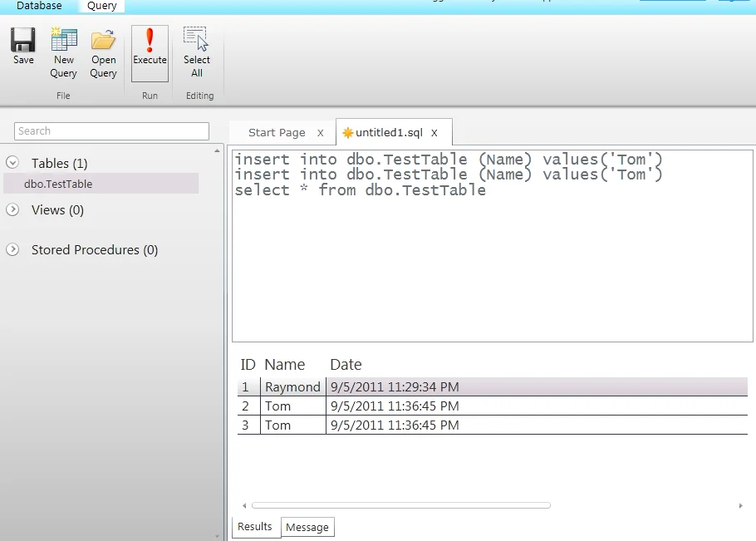The width and height of the screenshot is (756, 541).
Task: Run the query with Execute
Action: [x=150, y=41]
